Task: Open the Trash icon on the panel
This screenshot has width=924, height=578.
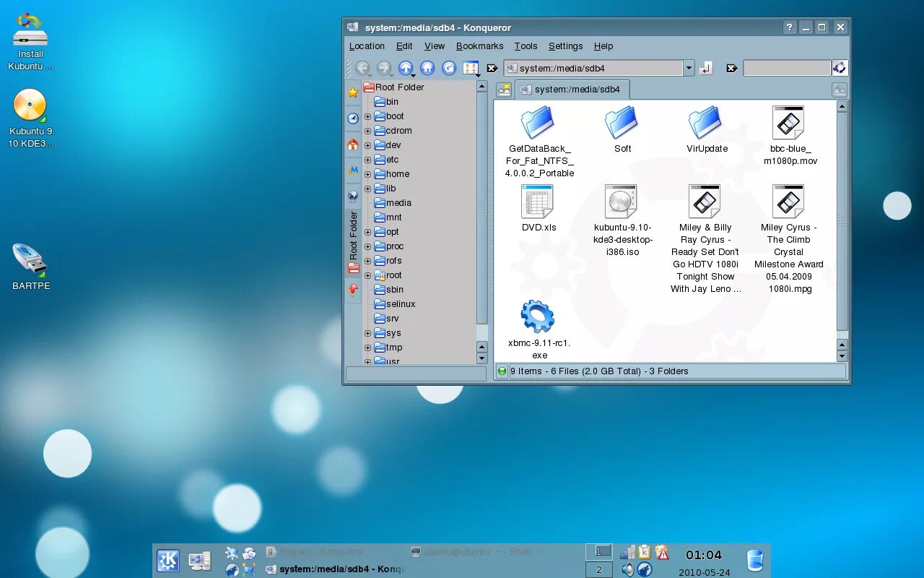Action: (x=755, y=561)
